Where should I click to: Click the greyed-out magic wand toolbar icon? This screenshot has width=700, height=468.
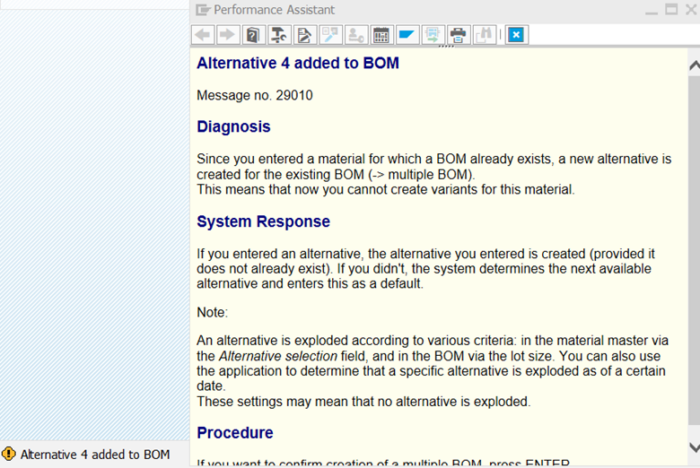(330, 35)
